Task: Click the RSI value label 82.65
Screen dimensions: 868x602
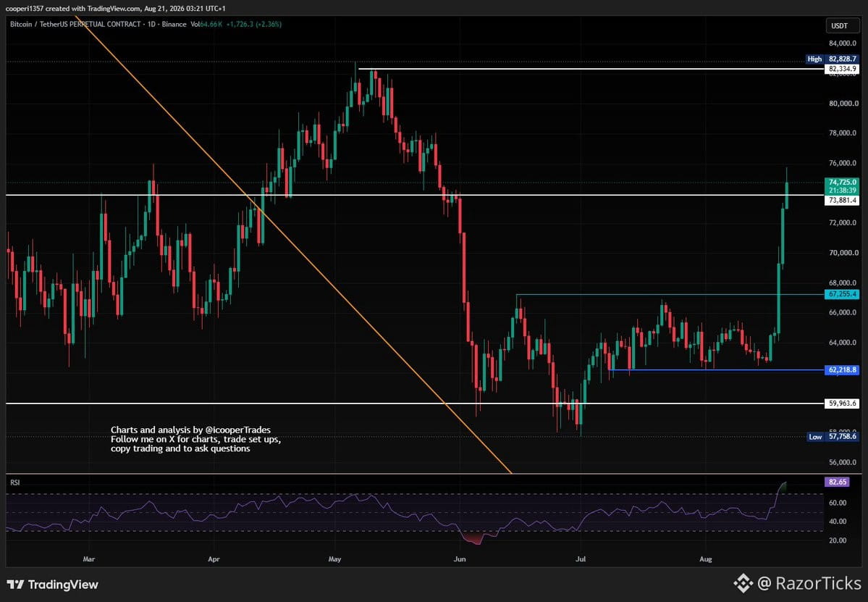Action: click(836, 482)
